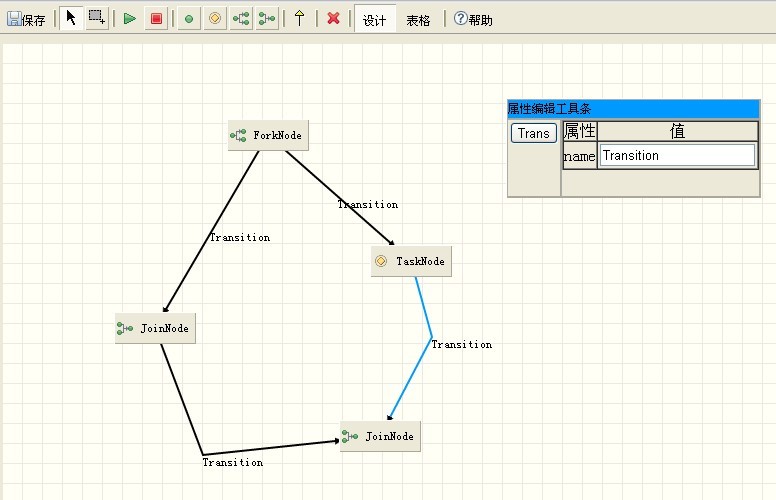Select the join node tool in toolbar
Screen dimensions: 776x500
(x=267, y=18)
